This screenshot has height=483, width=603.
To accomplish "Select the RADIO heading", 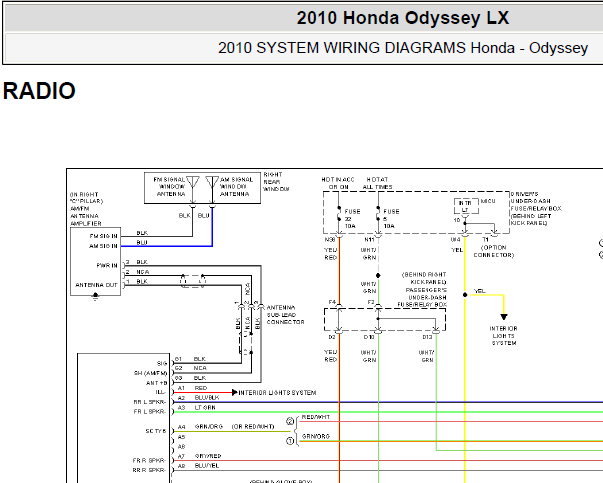I will tap(39, 91).
